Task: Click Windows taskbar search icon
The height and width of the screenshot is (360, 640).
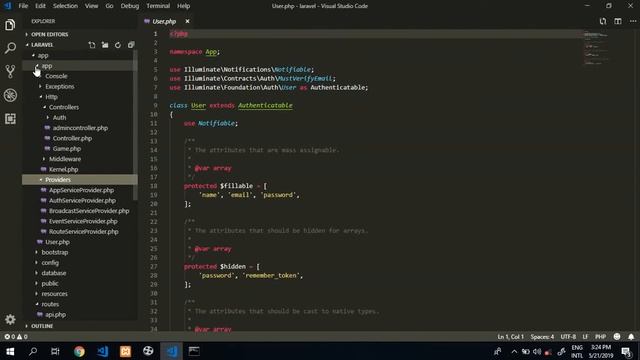Action: [x=33, y=351]
